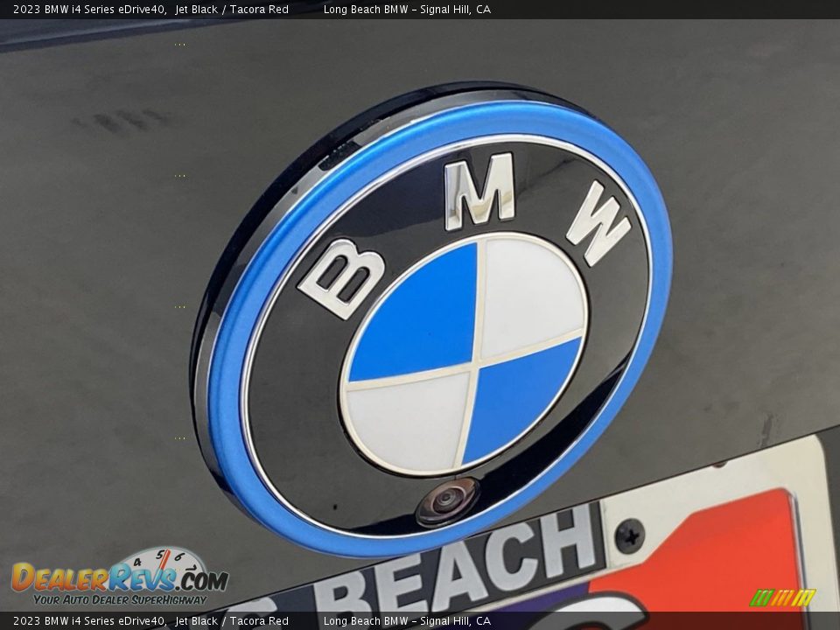Click the top caption '2023 BMW i4 Series eDrive40'
The image size is (840, 630).
pyautogui.click(x=89, y=9)
